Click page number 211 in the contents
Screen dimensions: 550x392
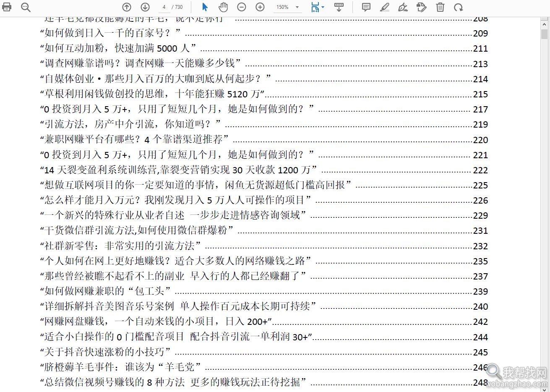[x=480, y=49]
